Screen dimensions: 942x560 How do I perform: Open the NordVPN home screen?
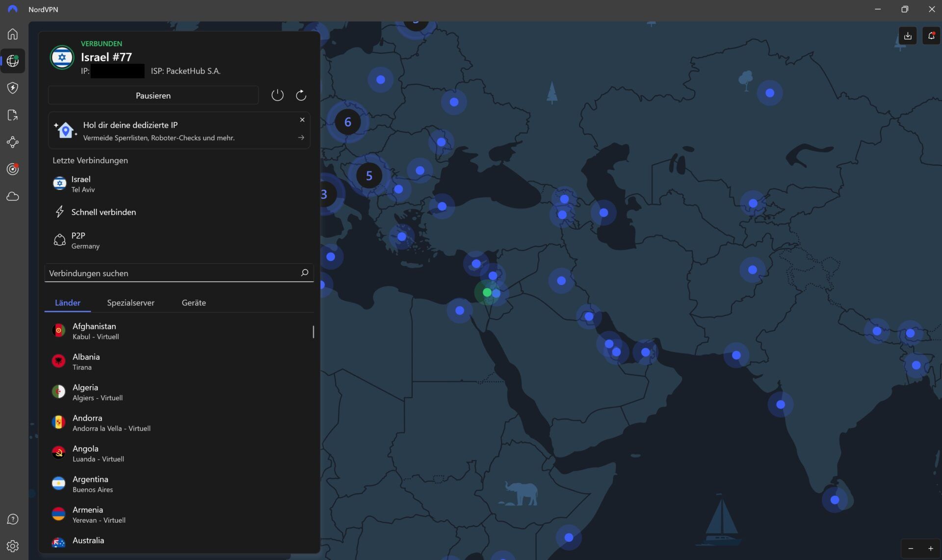pos(12,34)
